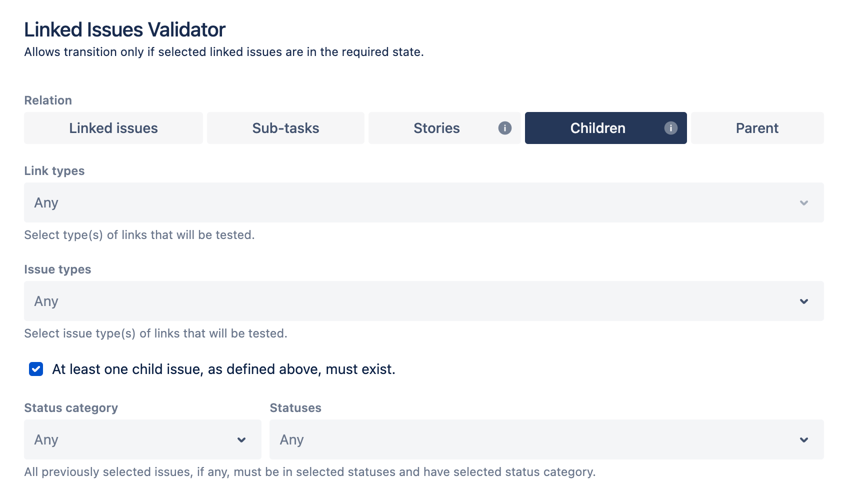Expand the Issue types field chevron
Image resolution: width=852 pixels, height=504 pixels.
(x=803, y=301)
